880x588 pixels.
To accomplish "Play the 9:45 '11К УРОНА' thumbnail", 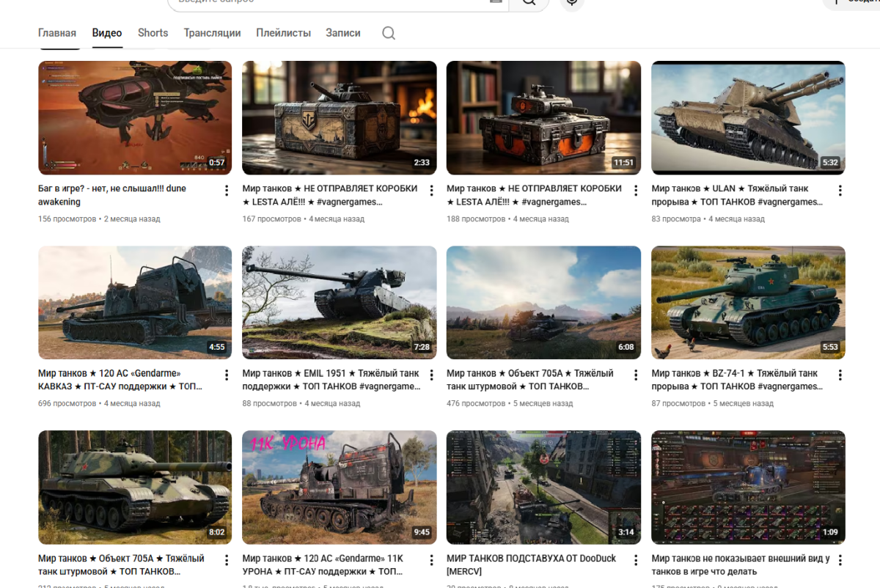I will tap(340, 487).
